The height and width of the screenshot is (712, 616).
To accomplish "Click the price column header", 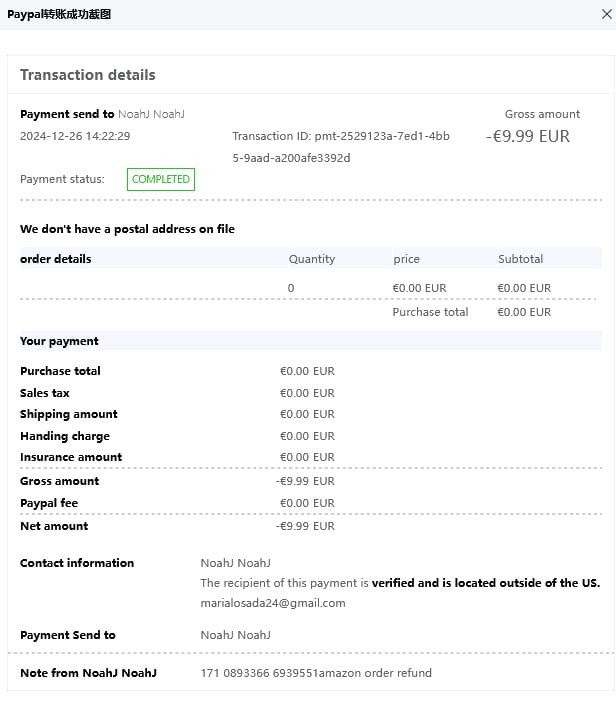I will [406, 259].
